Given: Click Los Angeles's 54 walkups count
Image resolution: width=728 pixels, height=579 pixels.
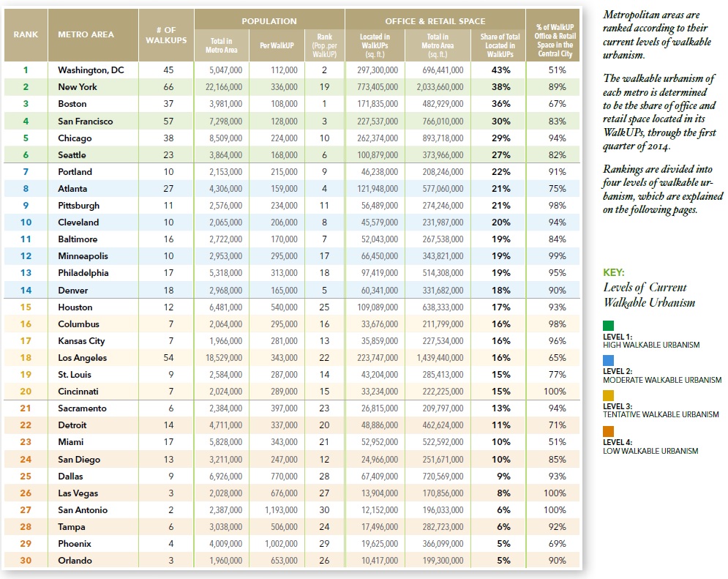Looking at the screenshot, I should 168,357.
